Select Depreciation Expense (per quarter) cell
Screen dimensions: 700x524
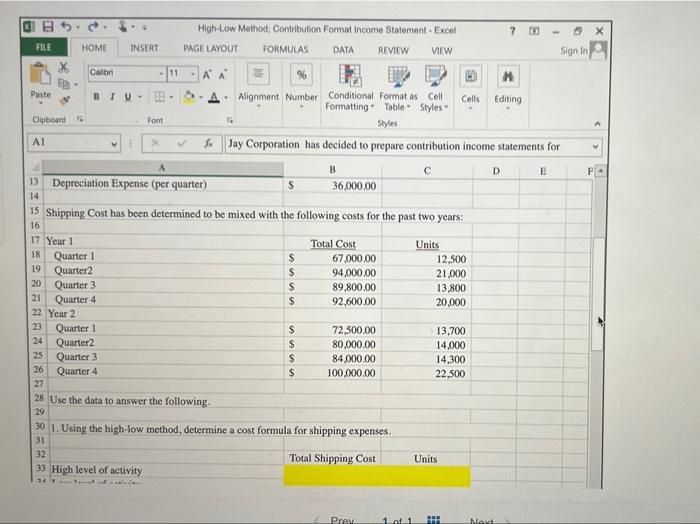pyautogui.click(x=163, y=184)
